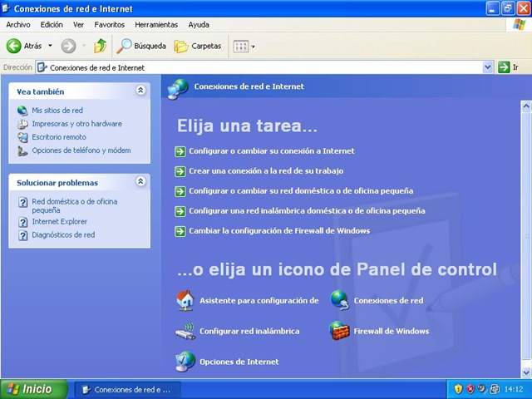Open Conexiones de red globe icon
The width and height of the screenshot is (532, 399).
339,301
